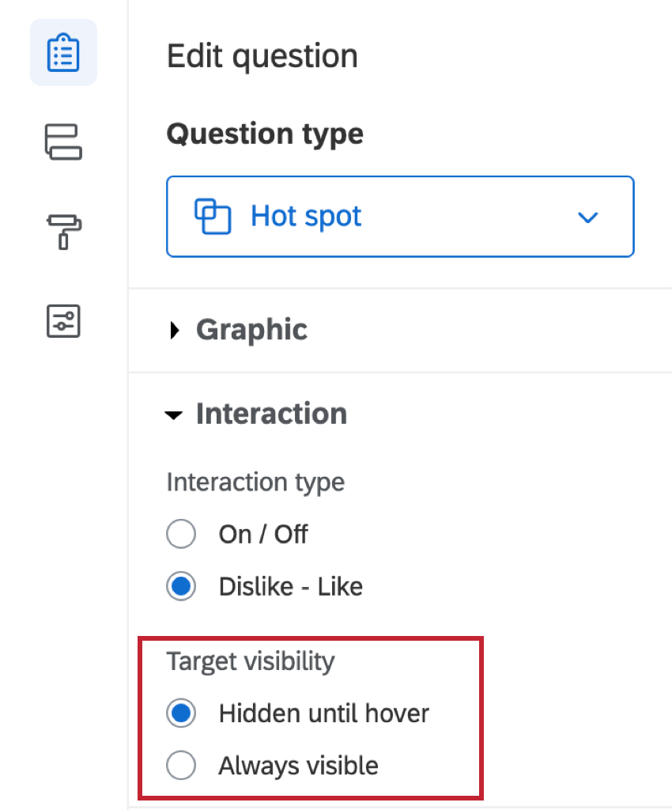The height and width of the screenshot is (810, 672).
Task: Select the Dislike - Like interaction type
Action: click(x=181, y=586)
